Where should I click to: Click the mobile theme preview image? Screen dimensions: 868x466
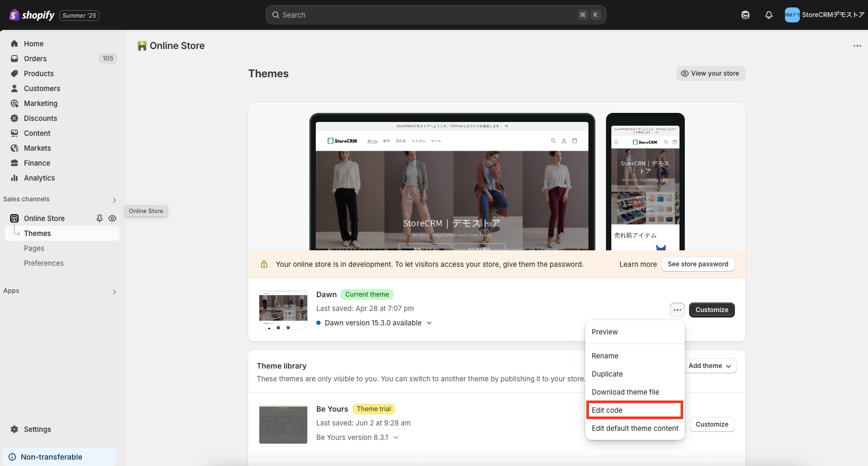point(645,182)
